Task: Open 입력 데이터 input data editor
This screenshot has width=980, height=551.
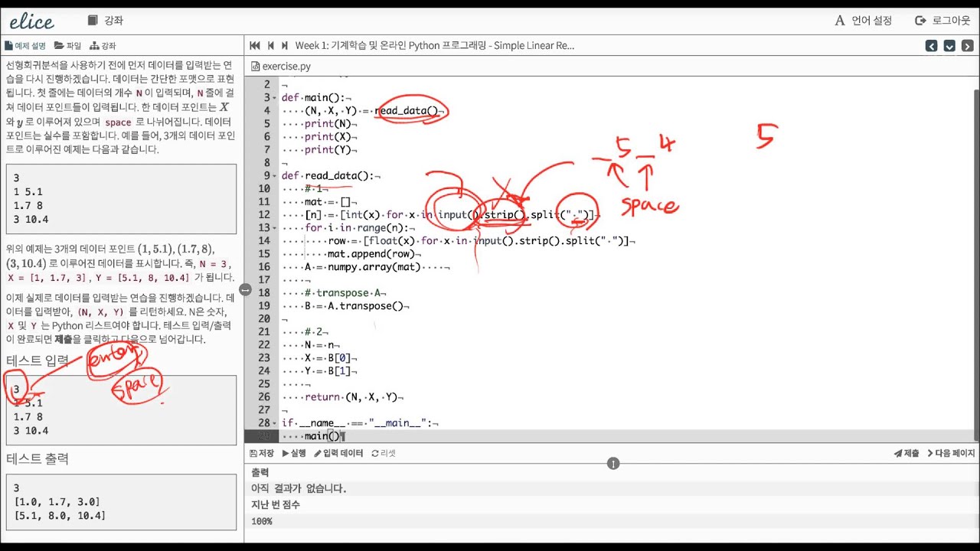Action: pyautogui.click(x=338, y=453)
